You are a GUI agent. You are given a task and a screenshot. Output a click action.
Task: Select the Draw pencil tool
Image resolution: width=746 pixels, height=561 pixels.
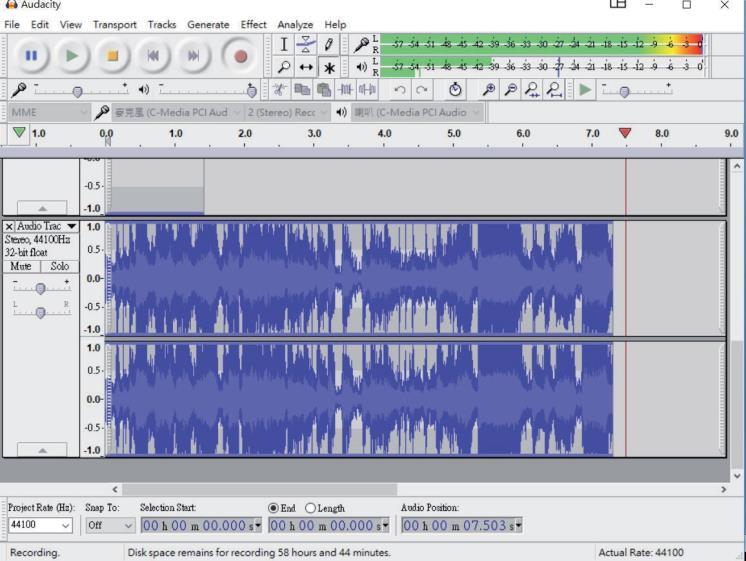[x=328, y=45]
